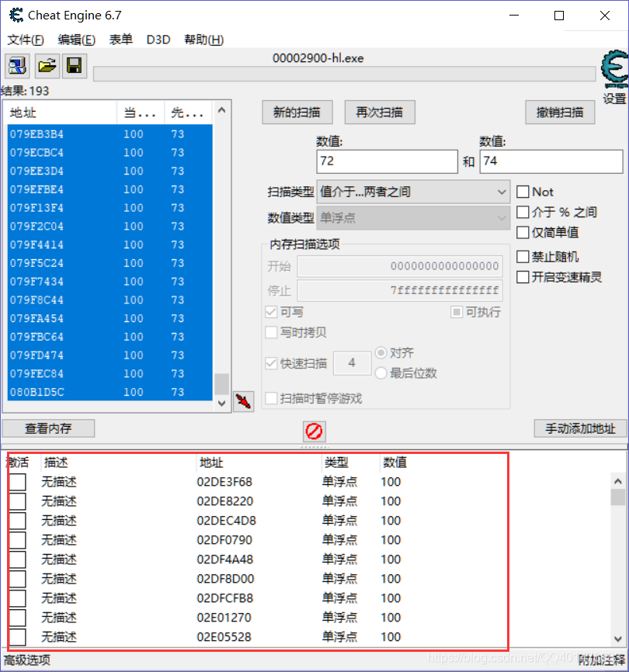
Task: Click the address table scroll up arrow
Action: 618,482
